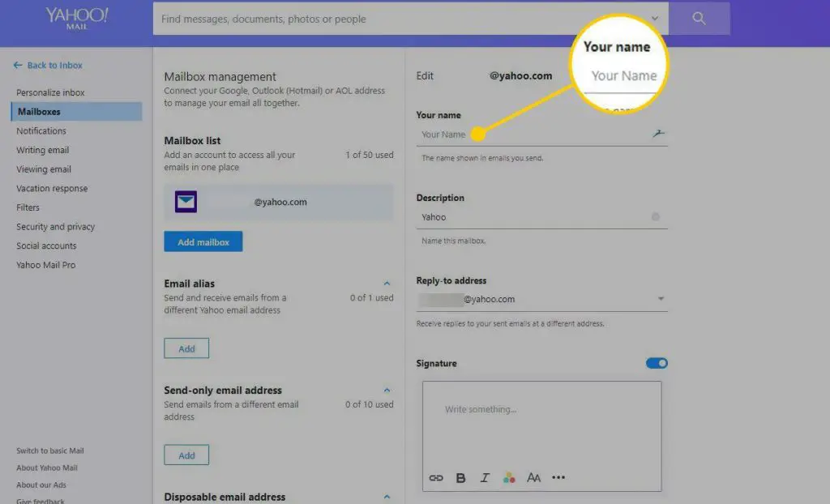
Task: Open Vacation response settings
Action: tap(52, 188)
